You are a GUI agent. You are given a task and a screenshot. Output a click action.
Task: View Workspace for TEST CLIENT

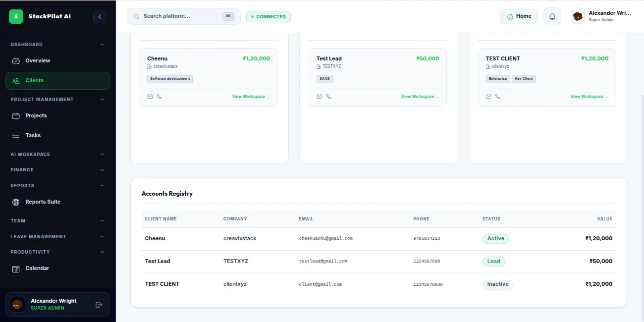point(590,97)
